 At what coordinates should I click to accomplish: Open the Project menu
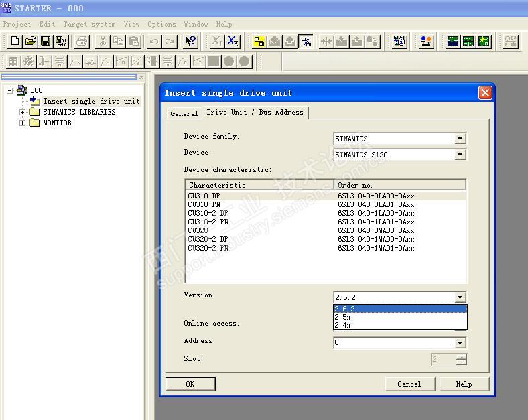17,24
